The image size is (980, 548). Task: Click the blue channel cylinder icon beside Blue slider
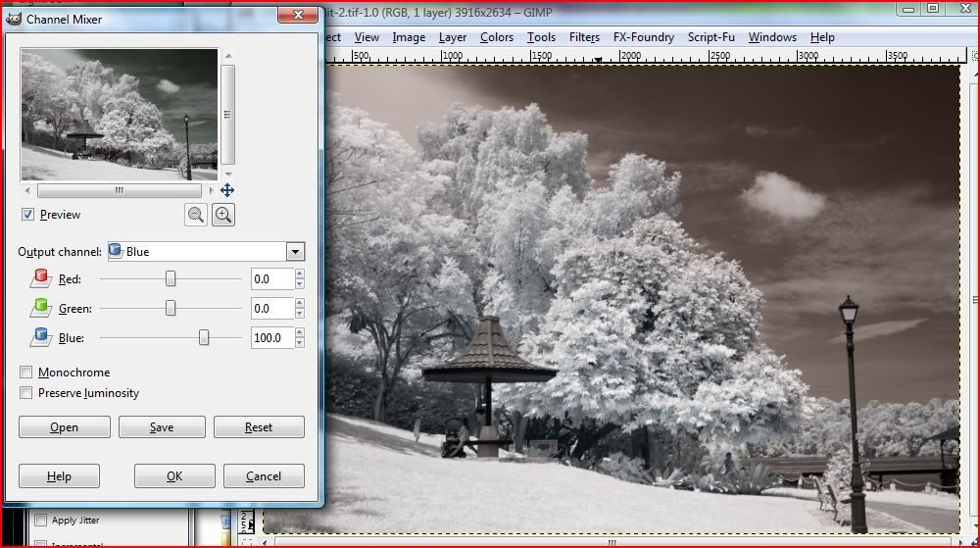(40, 337)
